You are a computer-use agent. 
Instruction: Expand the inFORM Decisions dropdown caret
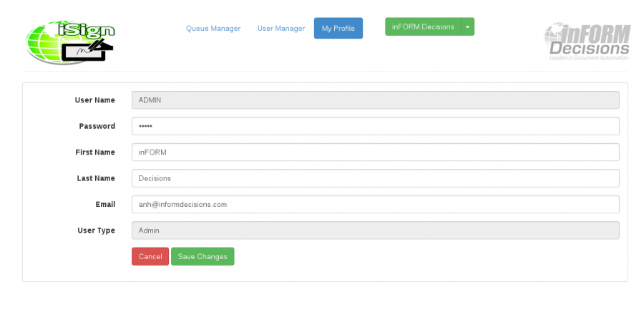pos(467,27)
